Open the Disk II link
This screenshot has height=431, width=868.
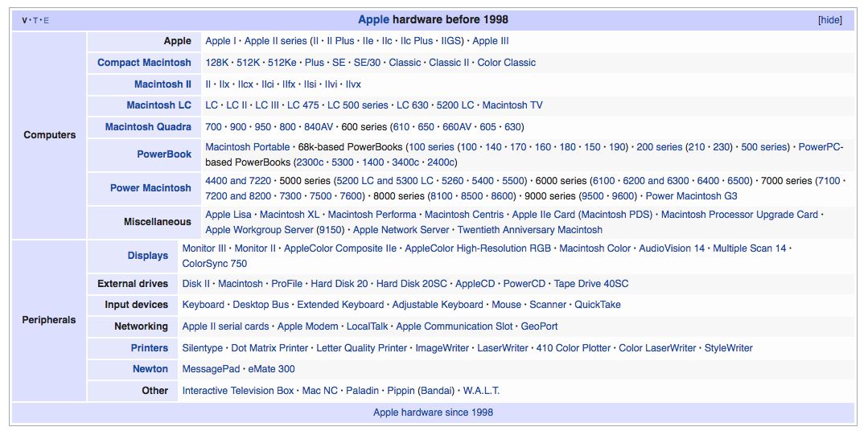pos(196,284)
